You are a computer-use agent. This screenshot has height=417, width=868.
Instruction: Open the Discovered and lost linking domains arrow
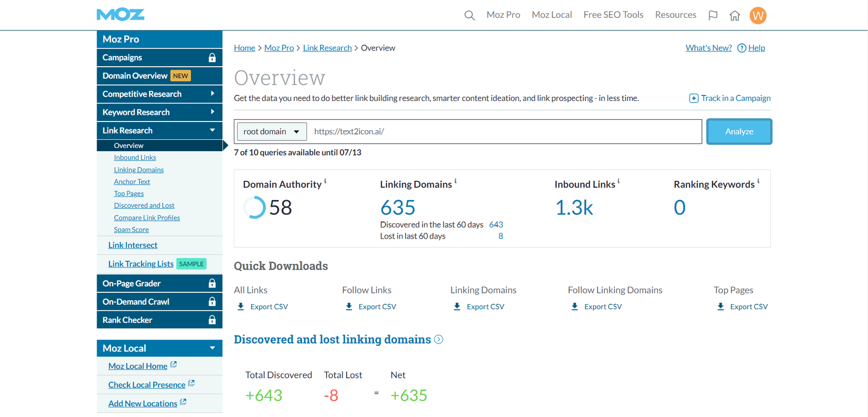coord(439,339)
